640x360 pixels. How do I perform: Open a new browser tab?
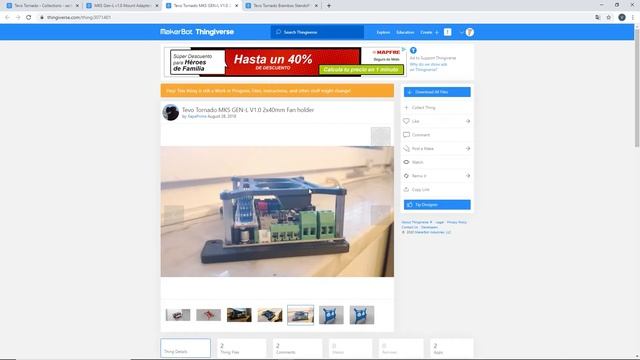pyautogui.click(x=329, y=6)
